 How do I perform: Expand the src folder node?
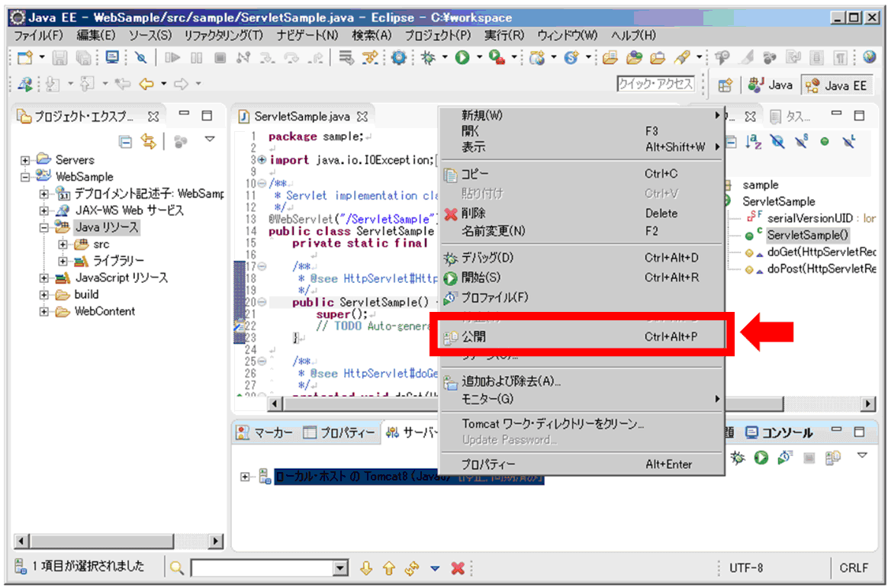click(x=63, y=244)
